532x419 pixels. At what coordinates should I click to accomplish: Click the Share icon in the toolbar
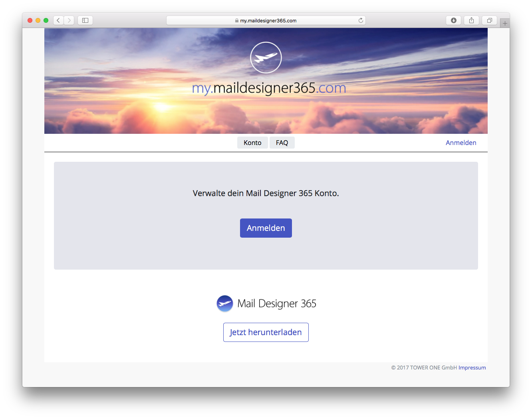point(471,20)
